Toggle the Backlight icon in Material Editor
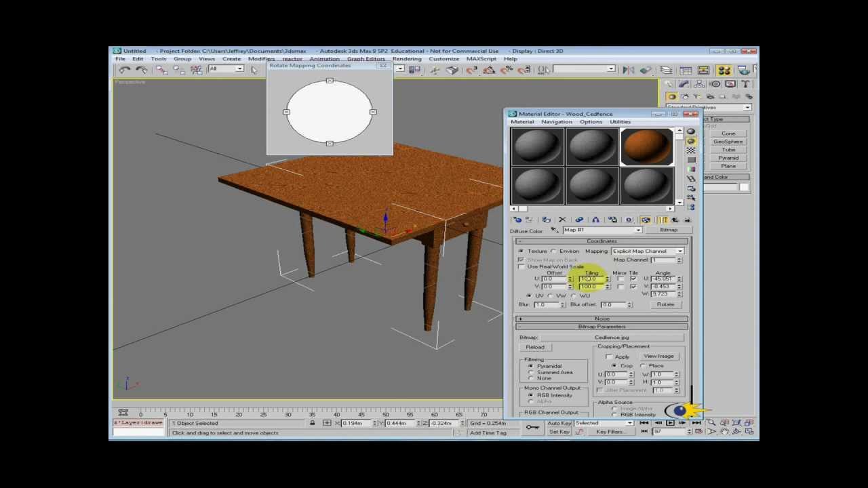 tap(691, 141)
